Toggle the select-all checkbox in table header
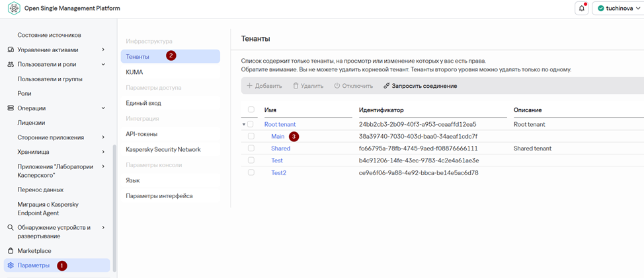The image size is (644, 278). pyautogui.click(x=251, y=110)
